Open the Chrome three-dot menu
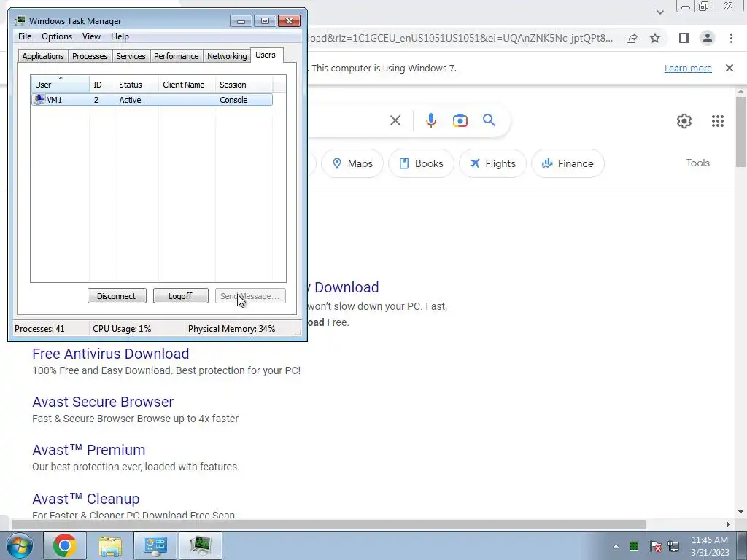Viewport: 747px width, 560px height. (731, 38)
